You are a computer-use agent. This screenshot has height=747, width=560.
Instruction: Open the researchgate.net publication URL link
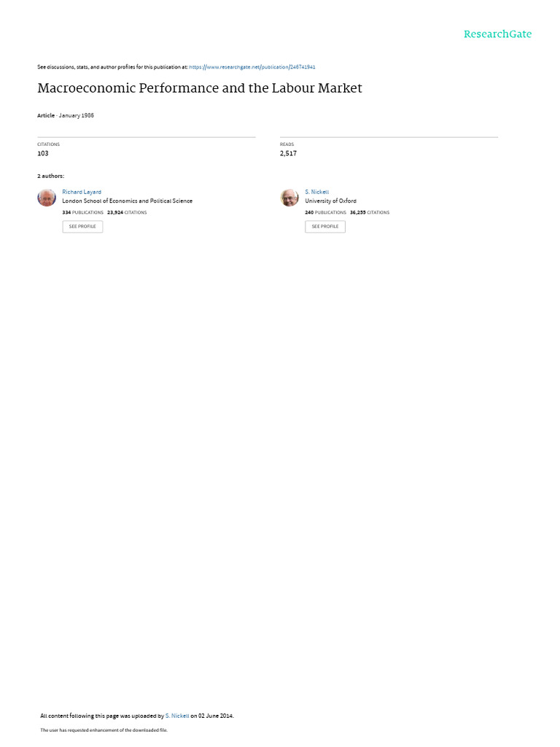pyautogui.click(x=252, y=67)
